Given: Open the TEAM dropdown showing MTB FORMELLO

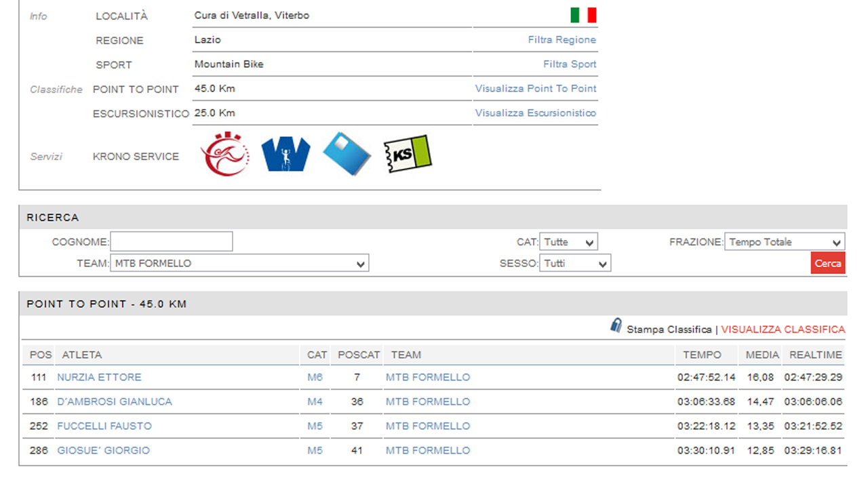Looking at the screenshot, I should (239, 264).
